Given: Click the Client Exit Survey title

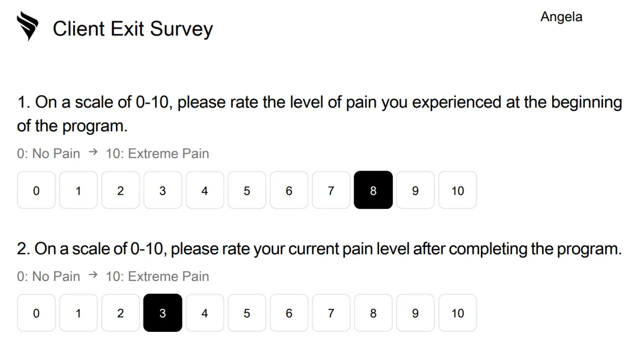Looking at the screenshot, I should point(133,28).
